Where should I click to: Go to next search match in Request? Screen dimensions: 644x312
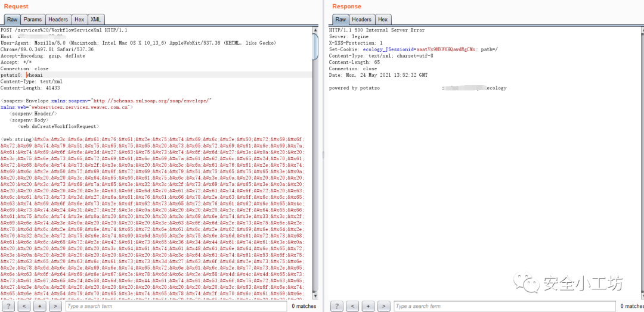55,306
